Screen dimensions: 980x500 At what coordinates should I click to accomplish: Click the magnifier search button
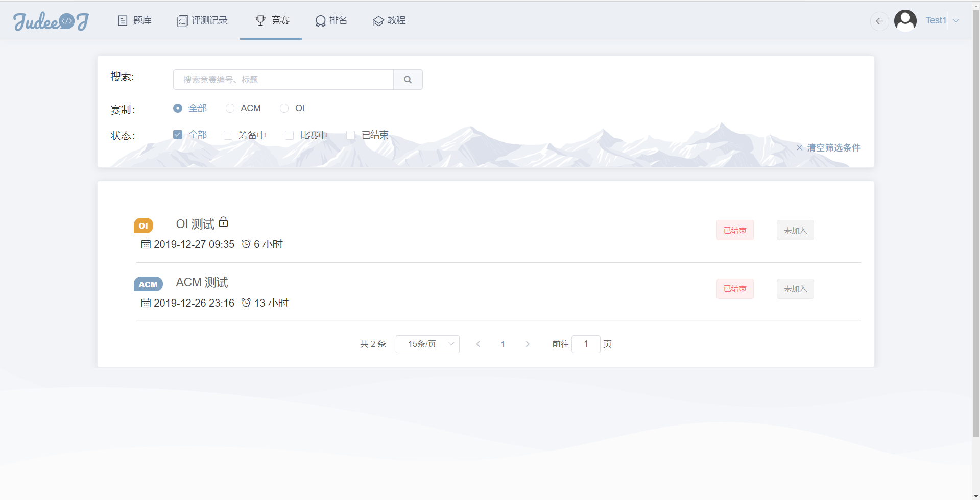tap(408, 80)
